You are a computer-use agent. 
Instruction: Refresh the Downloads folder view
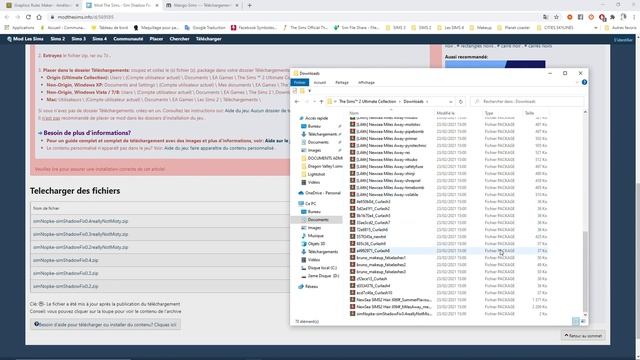(x=461, y=102)
